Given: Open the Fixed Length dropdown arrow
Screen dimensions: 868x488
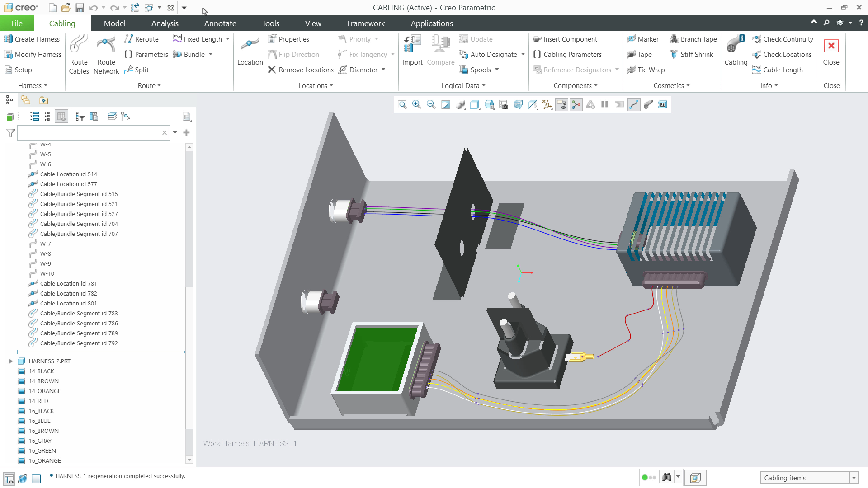Looking at the screenshot, I should point(228,39).
